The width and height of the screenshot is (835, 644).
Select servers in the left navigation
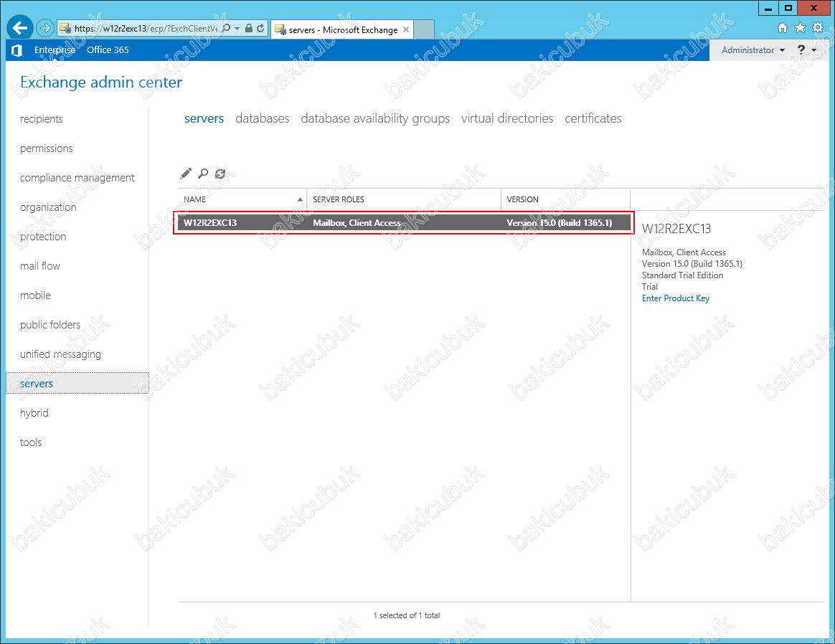77,383
